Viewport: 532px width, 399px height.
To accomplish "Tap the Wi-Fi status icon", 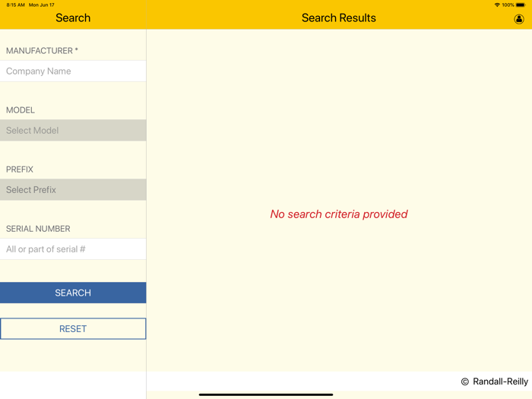I will click(497, 5).
